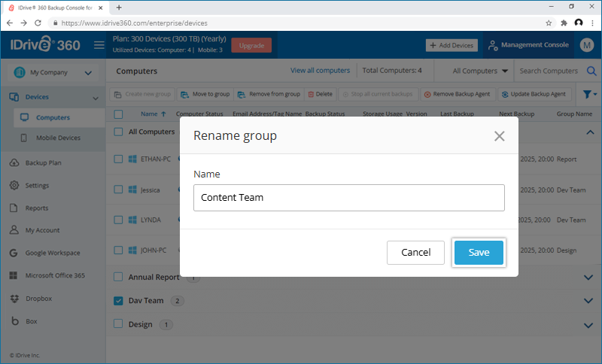Image resolution: width=602 pixels, height=364 pixels.
Task: Click the search magnifier icon
Action: (591, 71)
